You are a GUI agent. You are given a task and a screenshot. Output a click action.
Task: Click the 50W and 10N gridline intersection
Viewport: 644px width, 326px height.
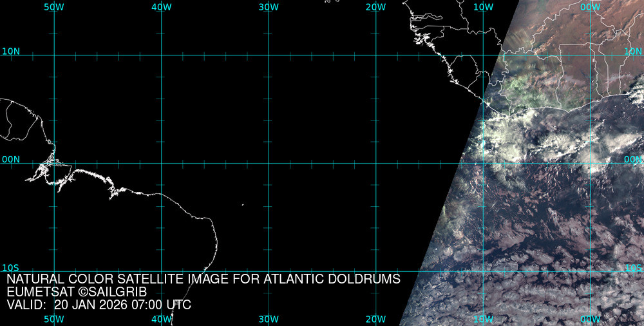54,55
